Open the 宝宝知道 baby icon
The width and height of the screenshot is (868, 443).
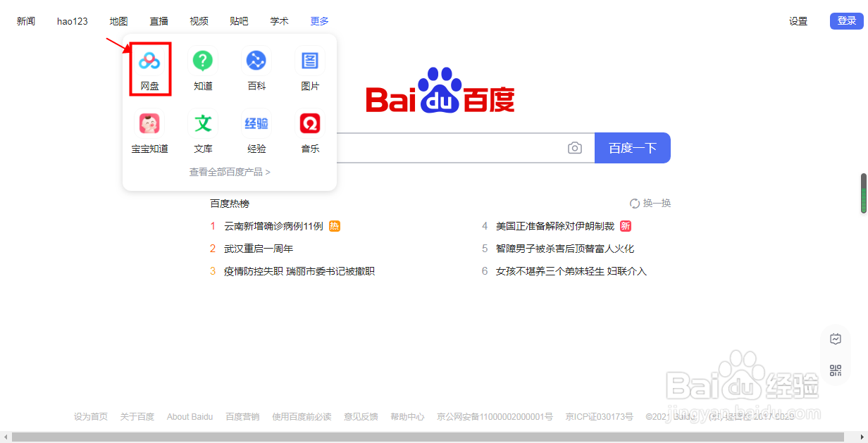pyautogui.click(x=149, y=124)
